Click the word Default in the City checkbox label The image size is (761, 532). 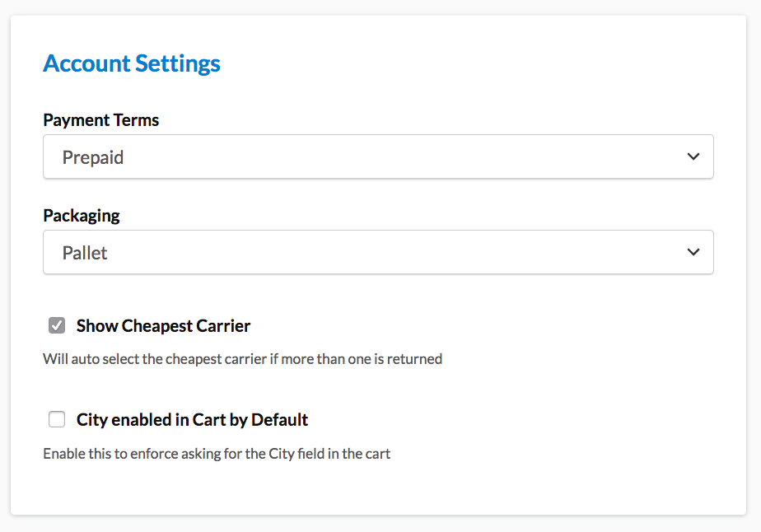(279, 420)
